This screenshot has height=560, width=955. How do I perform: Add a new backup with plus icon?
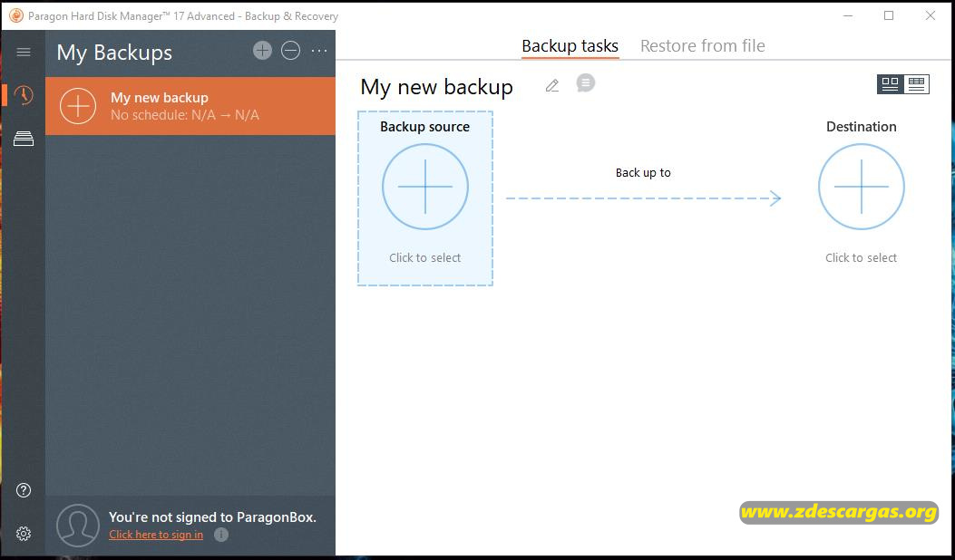tap(262, 51)
